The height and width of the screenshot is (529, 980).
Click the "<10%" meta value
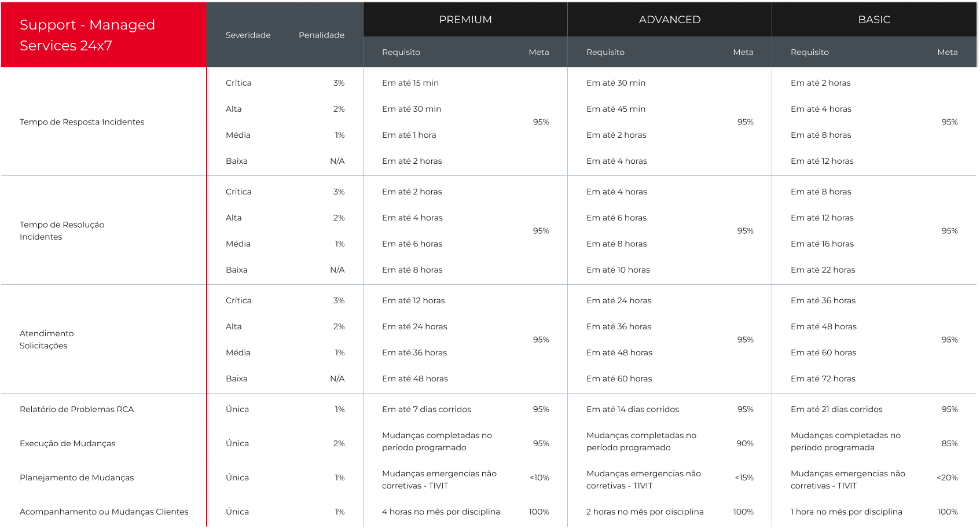(539, 477)
